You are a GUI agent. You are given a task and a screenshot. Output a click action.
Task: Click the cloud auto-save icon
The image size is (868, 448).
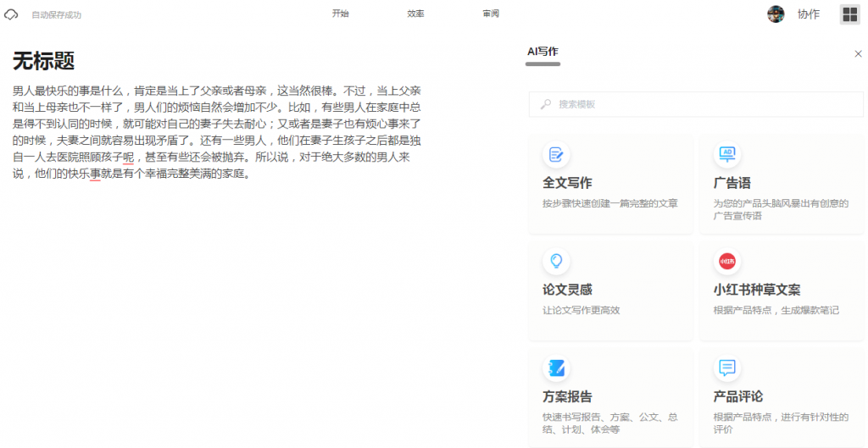pos(11,15)
